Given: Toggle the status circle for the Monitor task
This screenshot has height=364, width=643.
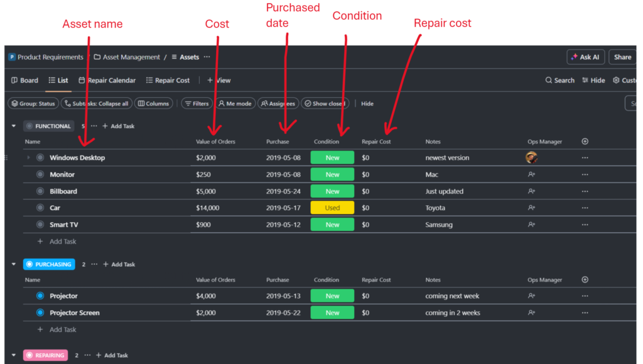Looking at the screenshot, I should (x=40, y=174).
